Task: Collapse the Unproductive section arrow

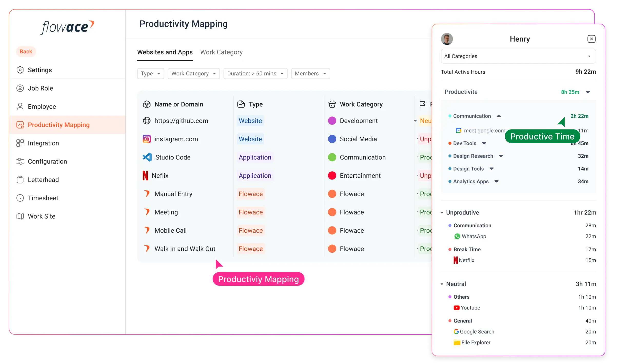Action: pos(442,213)
